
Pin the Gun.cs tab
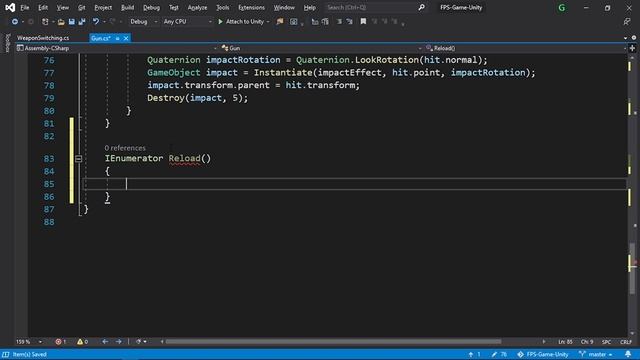pos(117,38)
